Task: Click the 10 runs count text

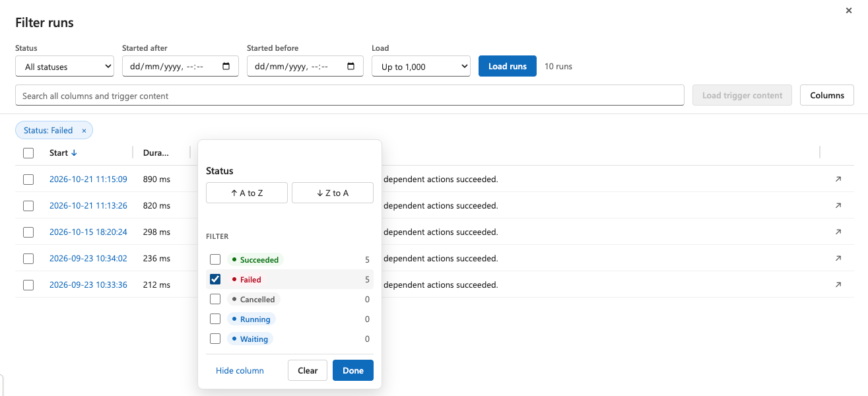Action: (558, 66)
